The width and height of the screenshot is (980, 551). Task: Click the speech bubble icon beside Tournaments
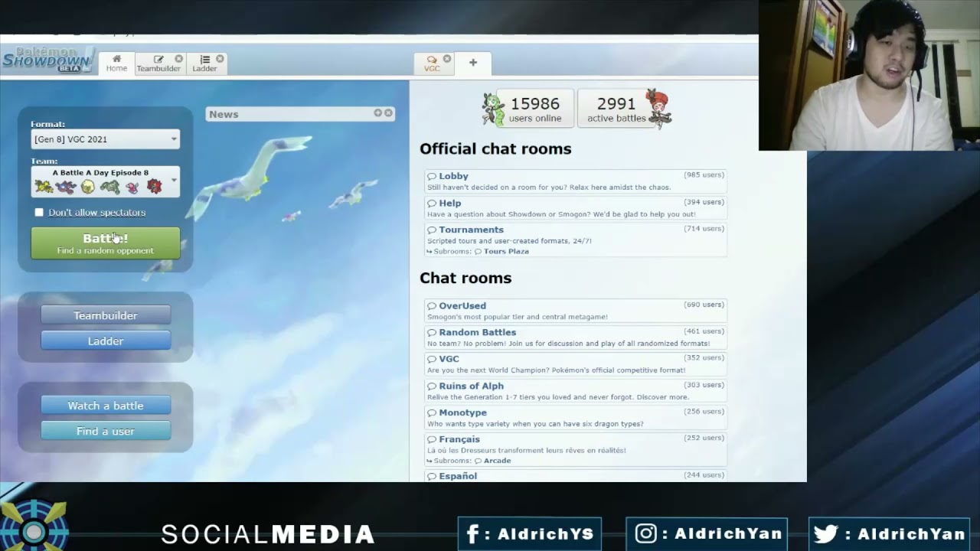[432, 230]
